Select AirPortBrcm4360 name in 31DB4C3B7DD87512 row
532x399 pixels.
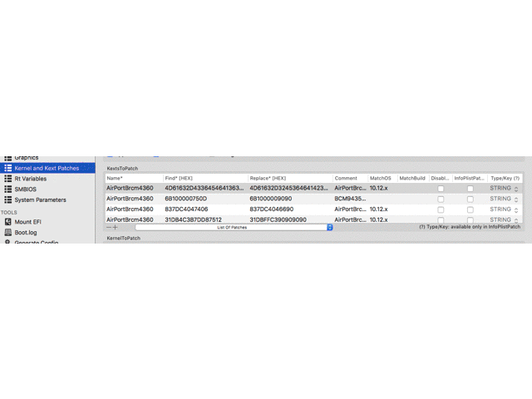tap(130, 219)
